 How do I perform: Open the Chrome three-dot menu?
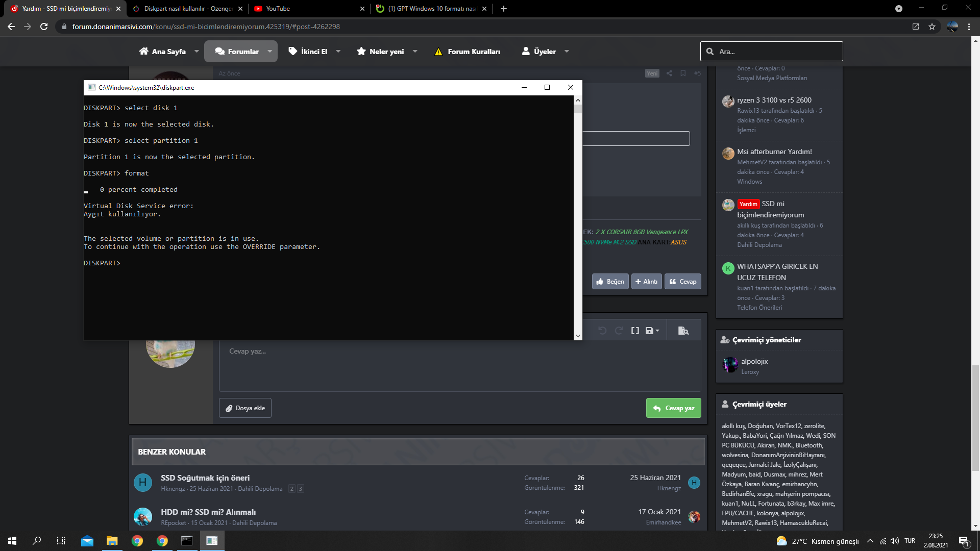pyautogui.click(x=969, y=27)
